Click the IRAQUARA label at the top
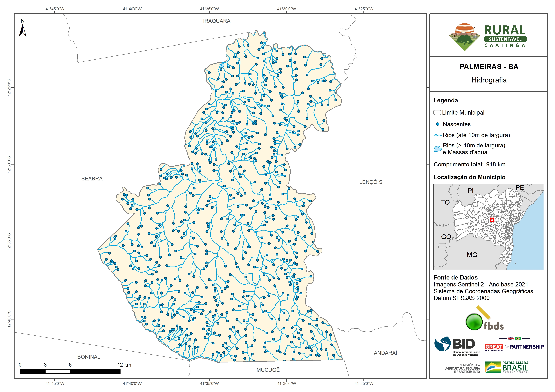Image resolution: width=555 pixels, height=392 pixels. (x=217, y=21)
